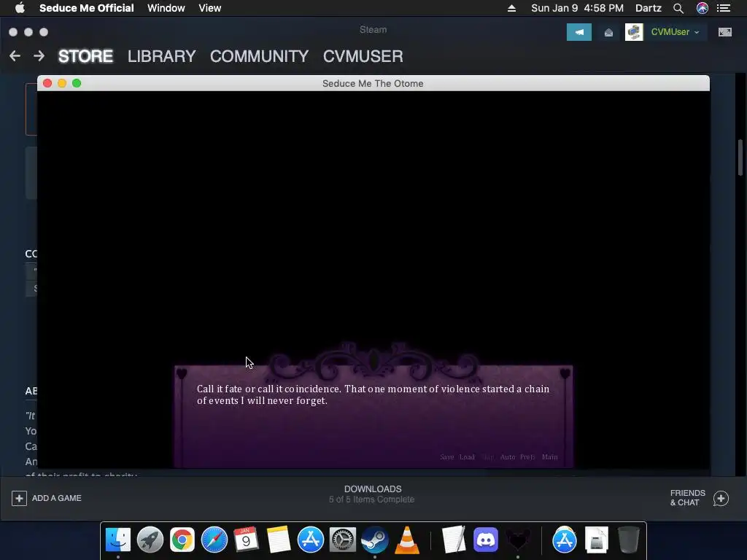The height and width of the screenshot is (560, 747).
Task: Open the disk image file icon in dock
Action: (597, 540)
